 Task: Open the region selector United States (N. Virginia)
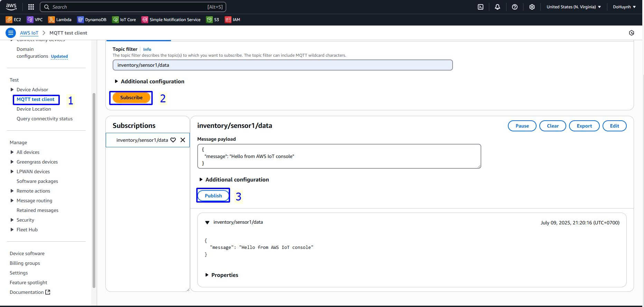click(574, 7)
